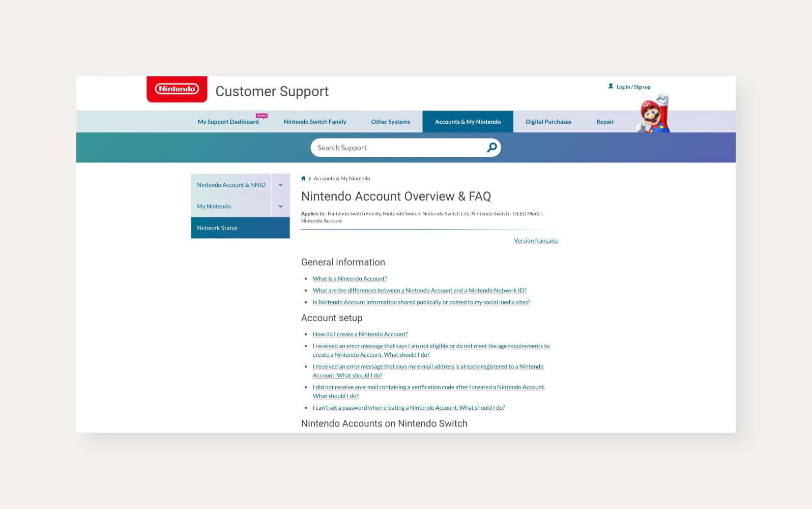
Task: Click the home breadcrumb icon
Action: (303, 179)
